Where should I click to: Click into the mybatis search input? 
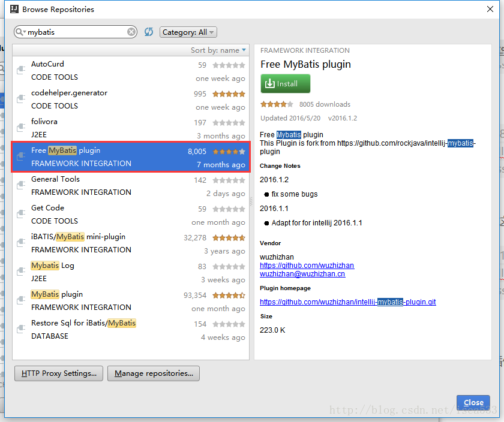[77, 32]
